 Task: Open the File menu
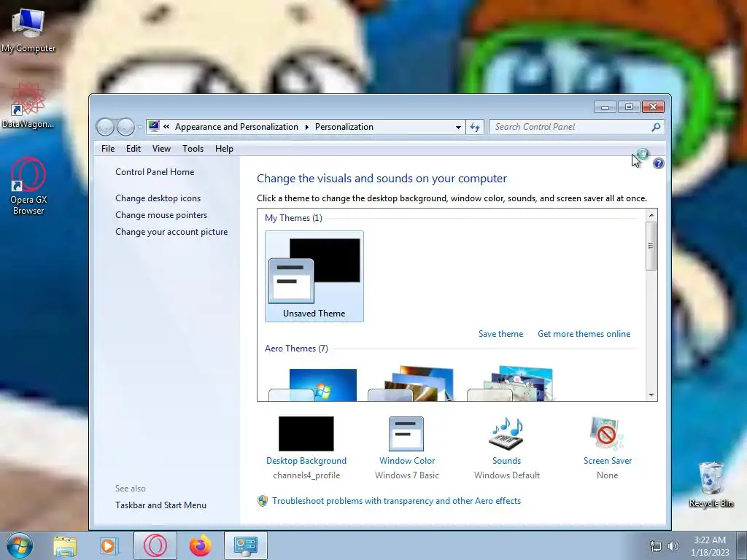pyautogui.click(x=108, y=149)
